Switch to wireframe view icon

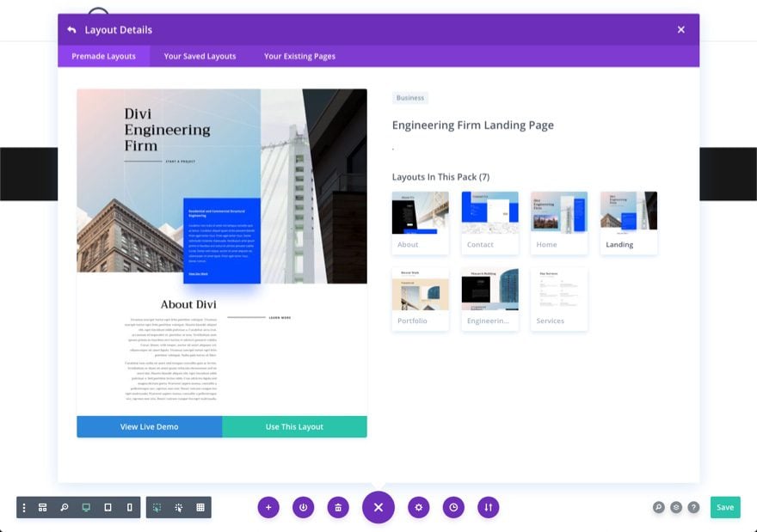coord(42,507)
